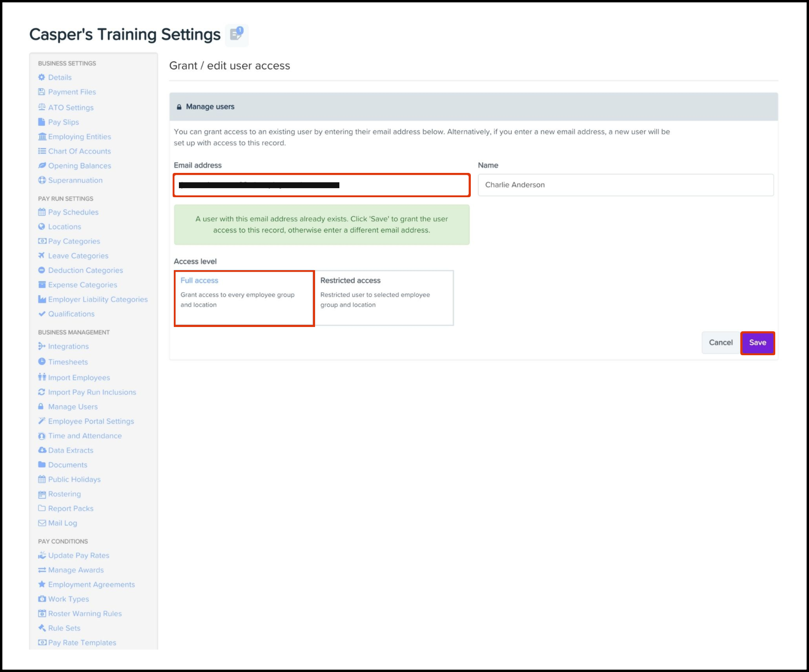This screenshot has width=809, height=672.
Task: Click the gear icon next to Details
Action: tap(42, 77)
